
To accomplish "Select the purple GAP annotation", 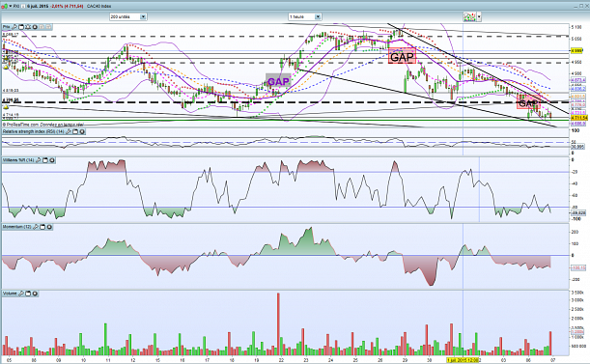I will [x=278, y=81].
